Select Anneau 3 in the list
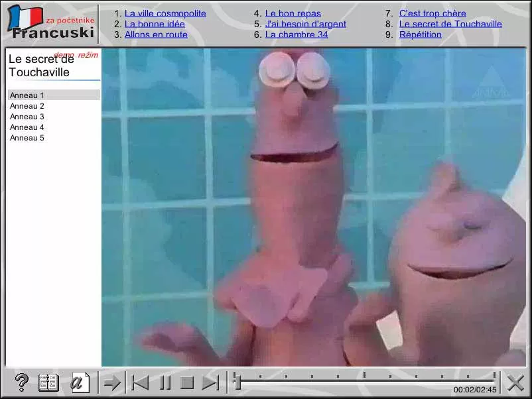The image size is (532, 399). click(54, 117)
